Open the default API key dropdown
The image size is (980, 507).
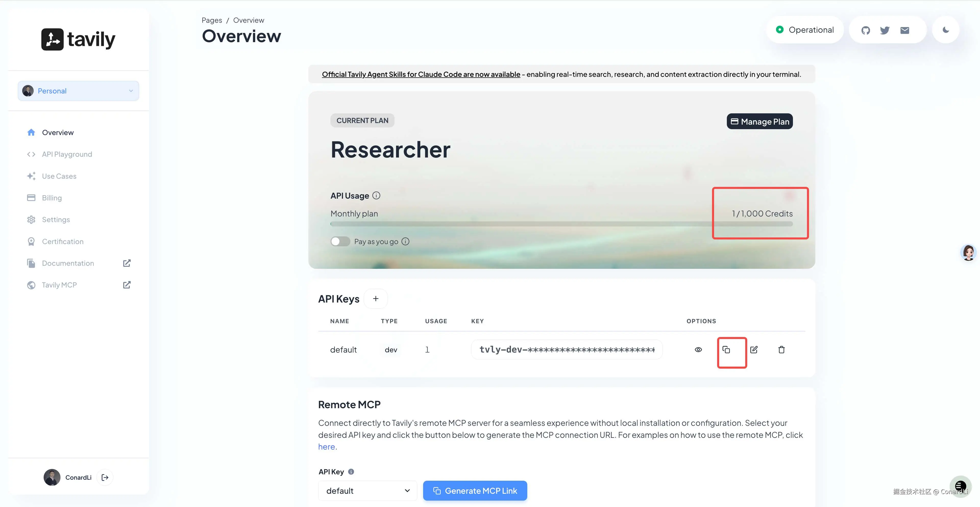(367, 491)
